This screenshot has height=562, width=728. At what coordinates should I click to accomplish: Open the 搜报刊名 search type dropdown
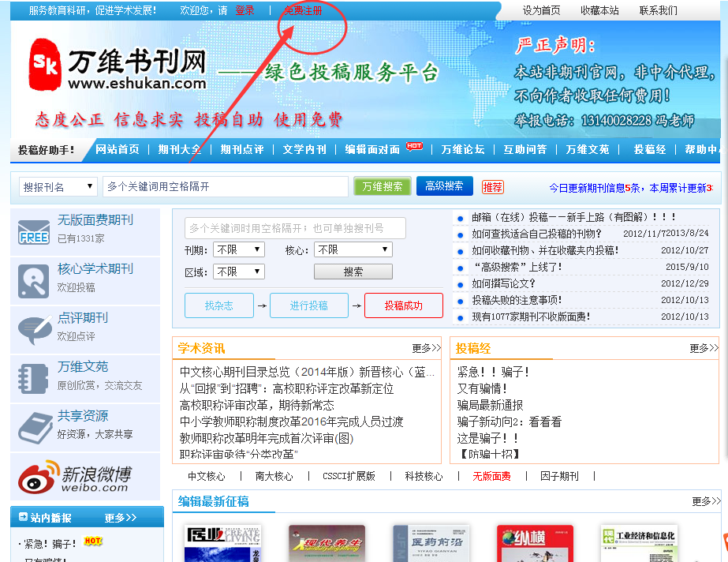tap(58, 187)
